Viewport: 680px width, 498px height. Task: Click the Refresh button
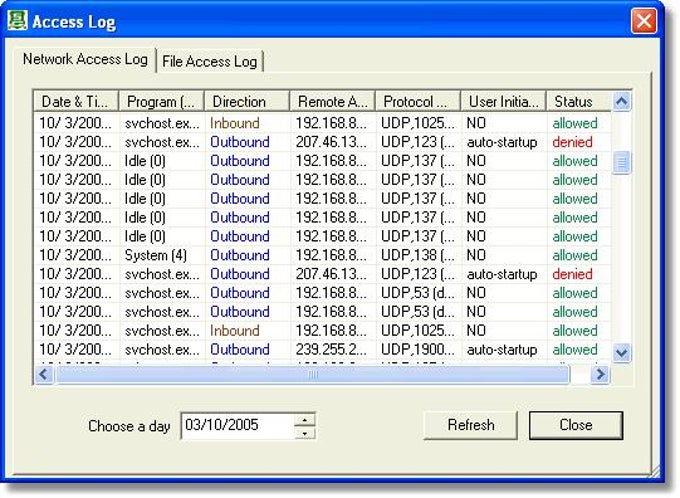click(471, 425)
